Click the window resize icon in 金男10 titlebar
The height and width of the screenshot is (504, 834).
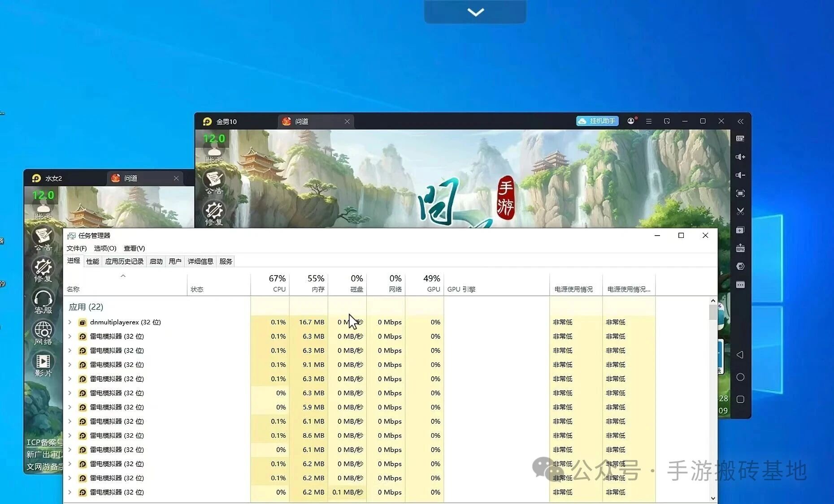pyautogui.click(x=667, y=121)
